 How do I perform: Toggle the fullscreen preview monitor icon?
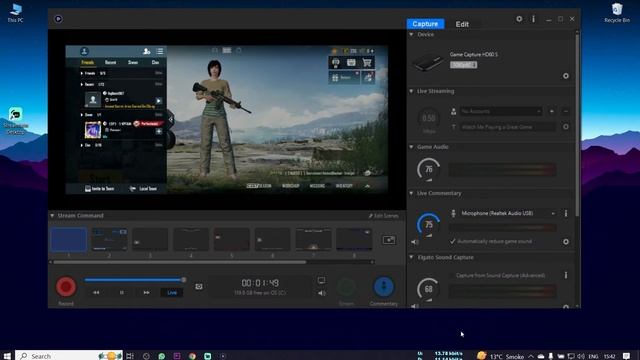coord(322,280)
